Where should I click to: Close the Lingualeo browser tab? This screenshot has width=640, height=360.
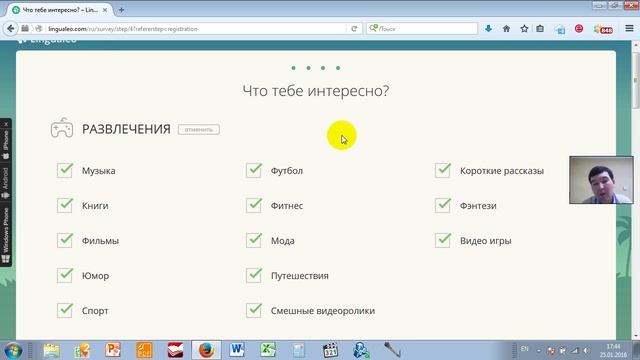point(104,10)
